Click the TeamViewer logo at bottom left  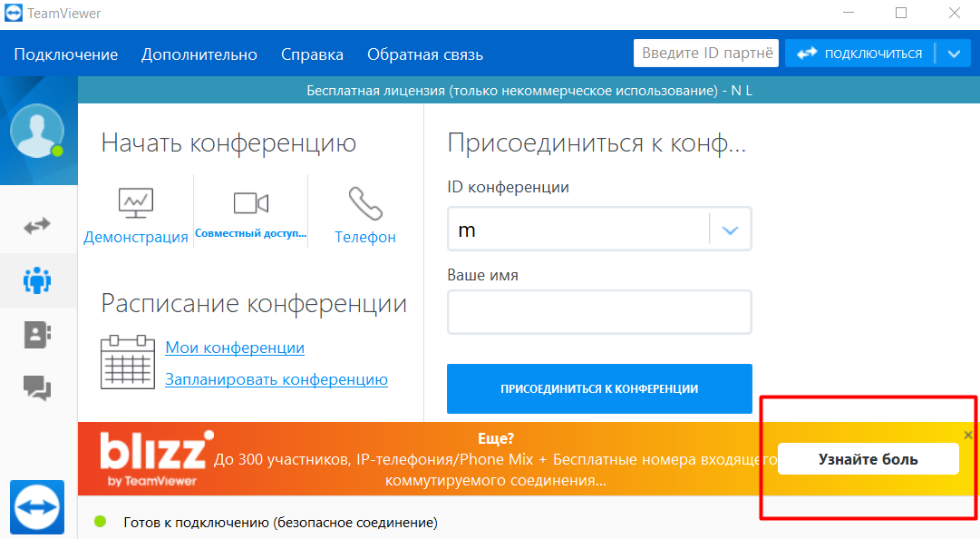pos(37,506)
